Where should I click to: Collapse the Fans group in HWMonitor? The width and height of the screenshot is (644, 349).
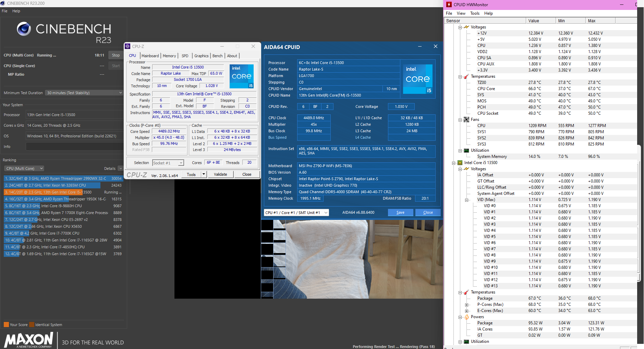(460, 120)
